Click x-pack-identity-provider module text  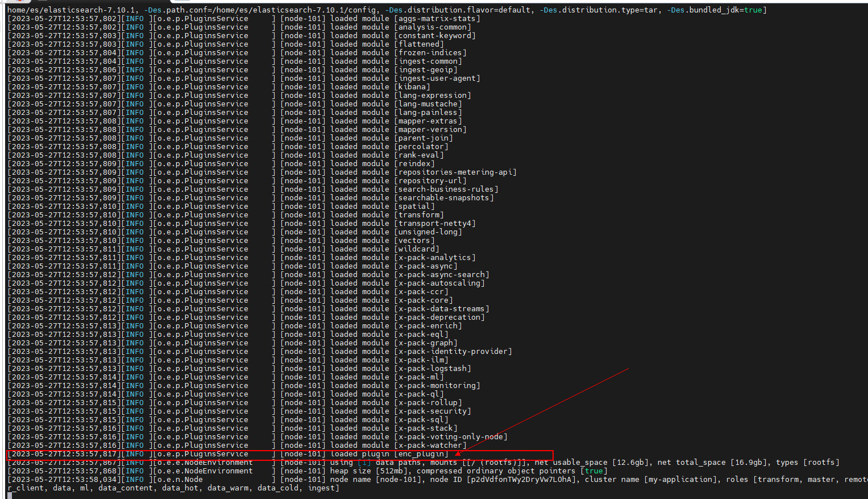pyautogui.click(x=453, y=352)
